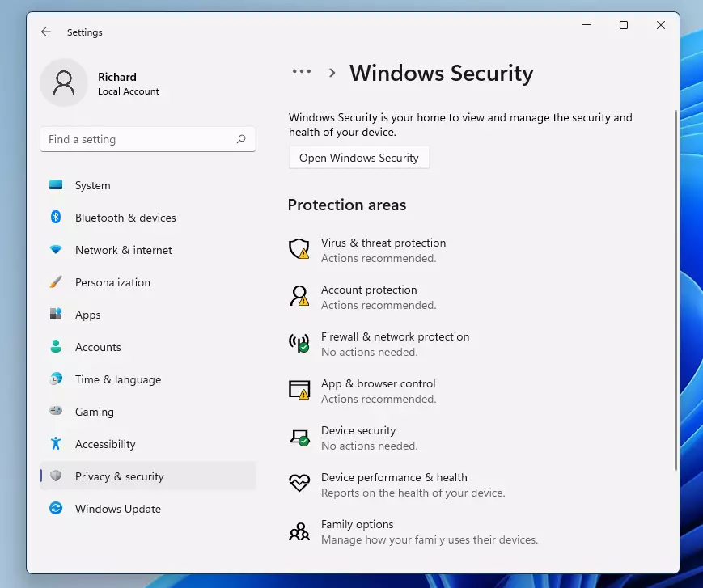Open Network & internet settings
The height and width of the screenshot is (588, 703).
(148, 250)
